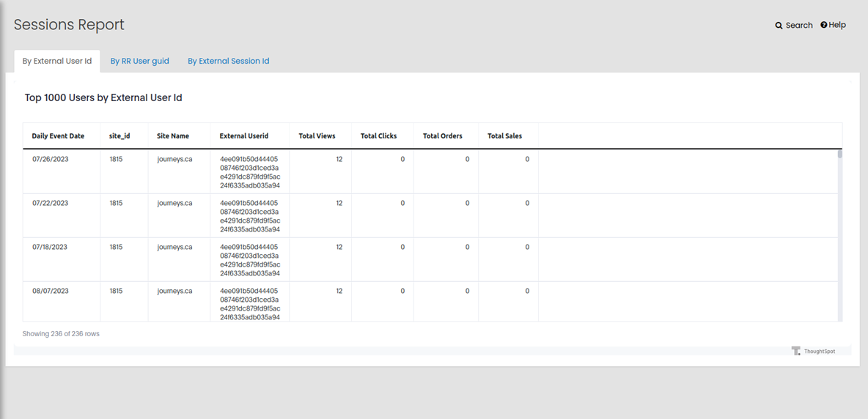Click the Top 1000 Users table title
Image resolution: width=868 pixels, height=419 pixels.
click(x=103, y=97)
